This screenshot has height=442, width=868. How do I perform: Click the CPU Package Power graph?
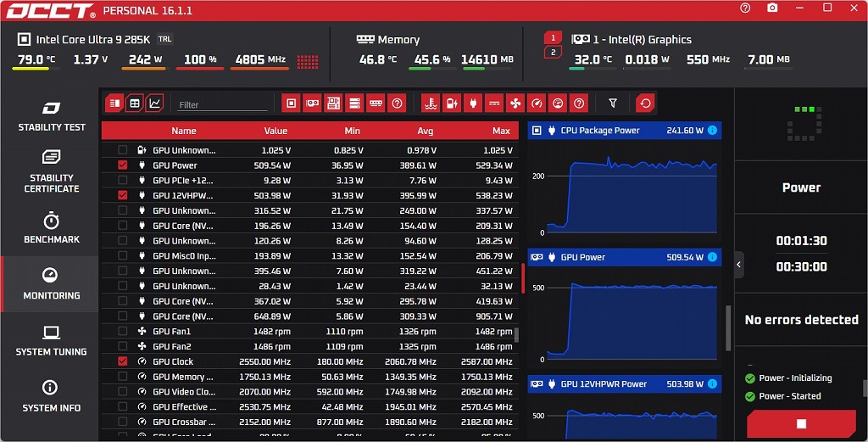point(625,187)
